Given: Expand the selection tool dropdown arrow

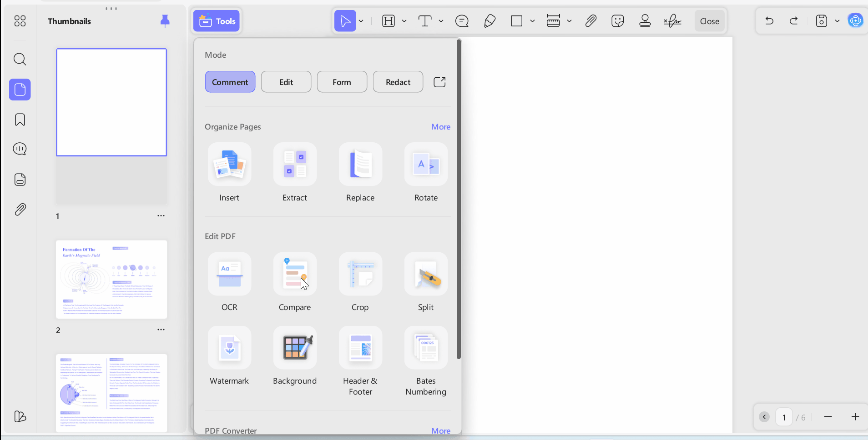Looking at the screenshot, I should pyautogui.click(x=361, y=21).
